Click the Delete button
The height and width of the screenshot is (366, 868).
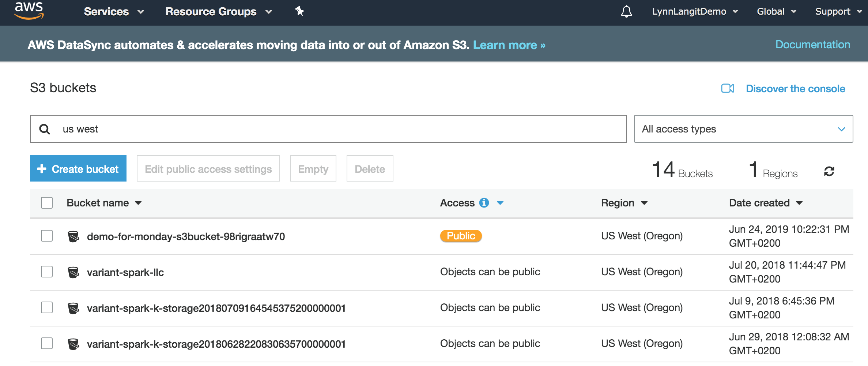pos(370,168)
